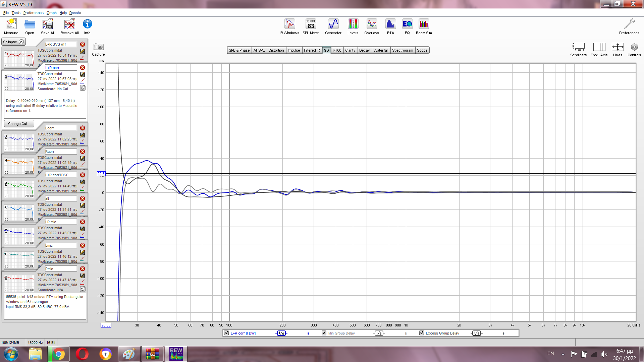Uncheck the L+R corr [FDW] trace

click(227, 333)
